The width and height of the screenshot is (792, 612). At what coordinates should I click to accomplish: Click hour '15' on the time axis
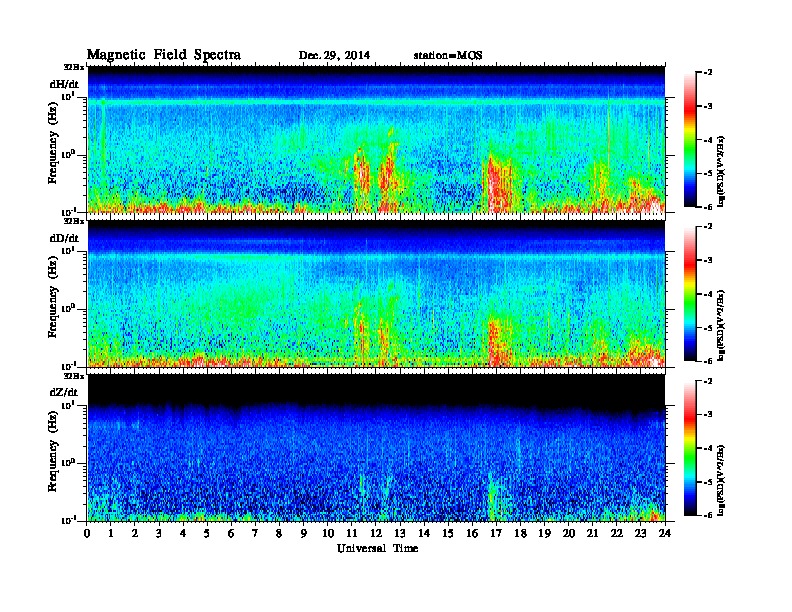tap(448, 534)
